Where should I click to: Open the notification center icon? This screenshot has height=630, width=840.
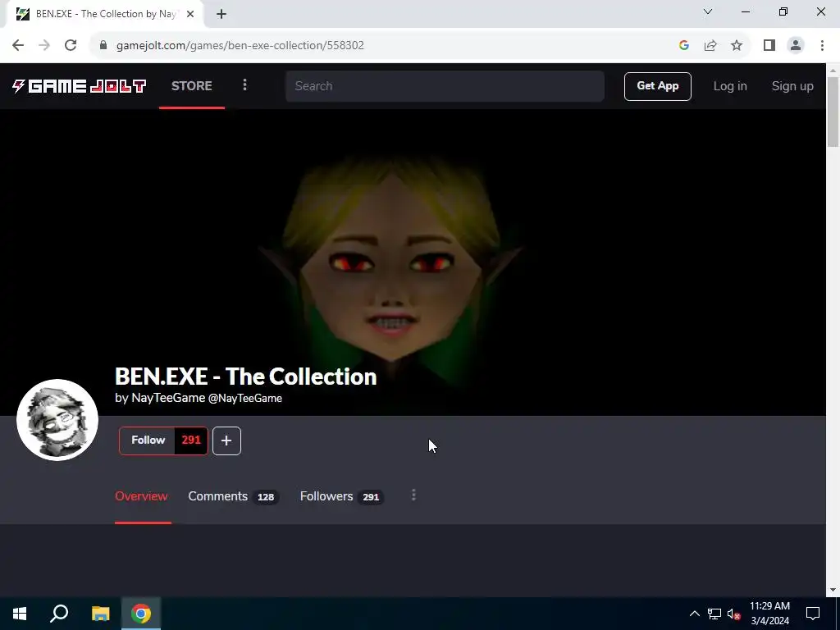coord(813,614)
